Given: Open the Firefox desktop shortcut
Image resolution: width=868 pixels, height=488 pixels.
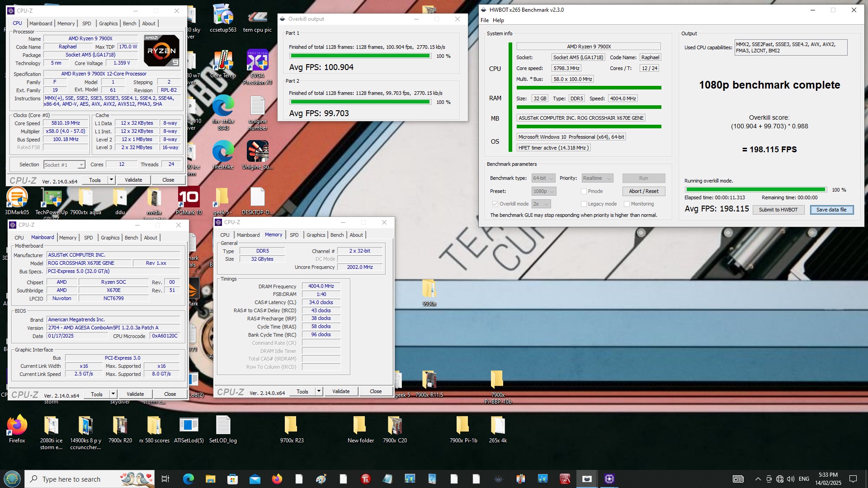Looking at the screenshot, I should (17, 429).
